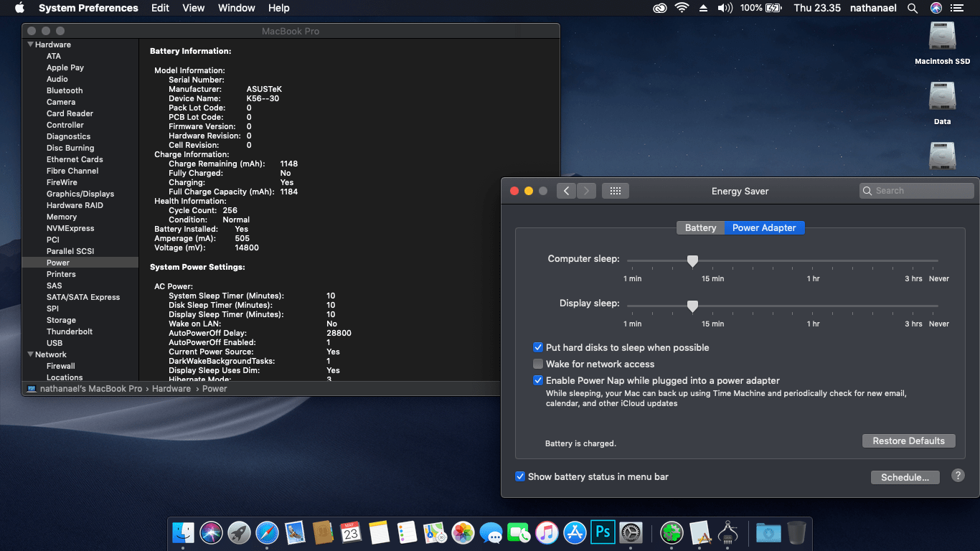Open App Store from the Dock
Viewport: 980px width, 551px height.
(575, 532)
